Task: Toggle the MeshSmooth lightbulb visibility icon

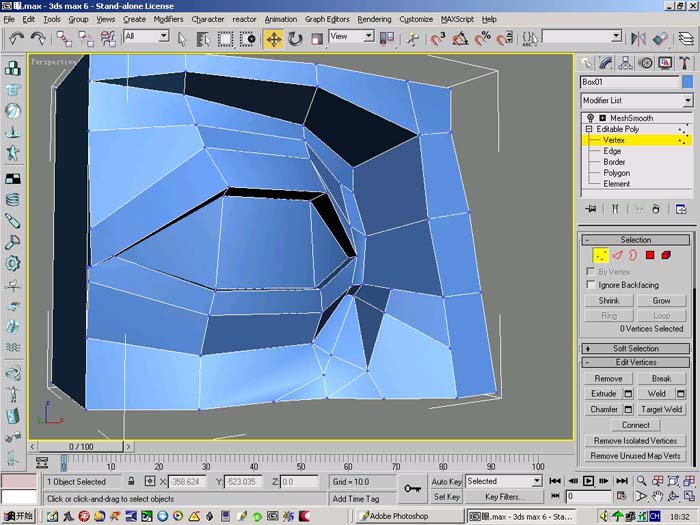Action: (x=590, y=118)
